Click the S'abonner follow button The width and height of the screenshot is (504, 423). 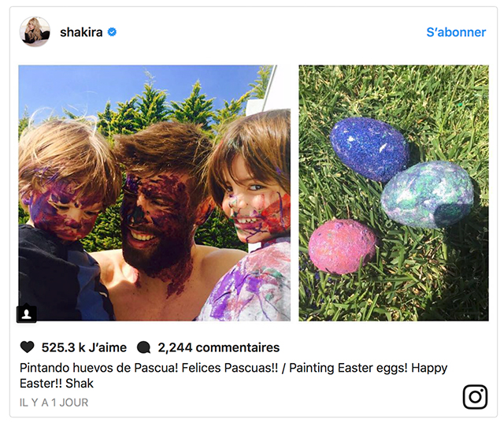tap(456, 32)
